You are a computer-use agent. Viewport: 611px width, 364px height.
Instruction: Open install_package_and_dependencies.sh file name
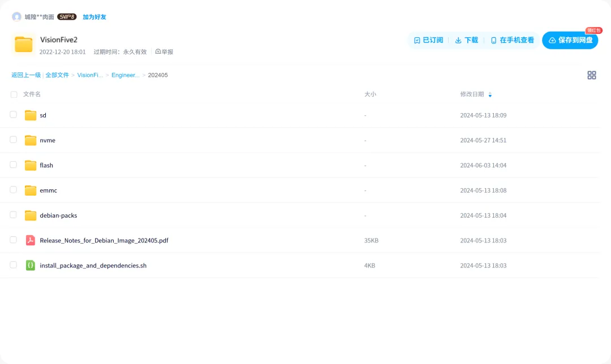click(93, 266)
